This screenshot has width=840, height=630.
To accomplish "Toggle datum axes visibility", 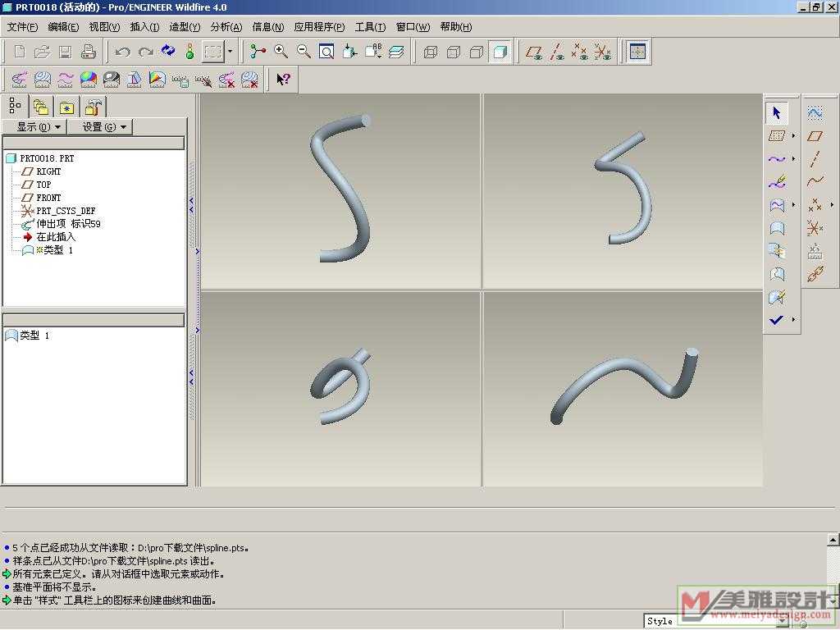I will (x=557, y=52).
